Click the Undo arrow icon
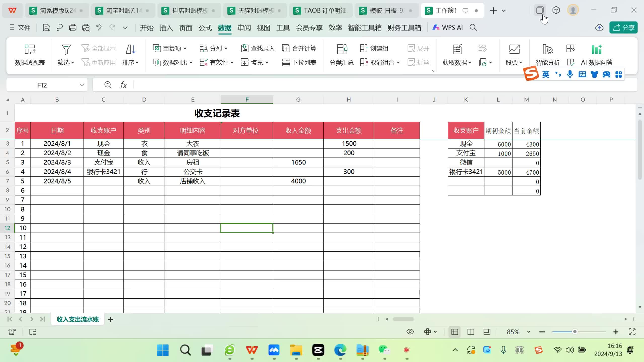 99,28
